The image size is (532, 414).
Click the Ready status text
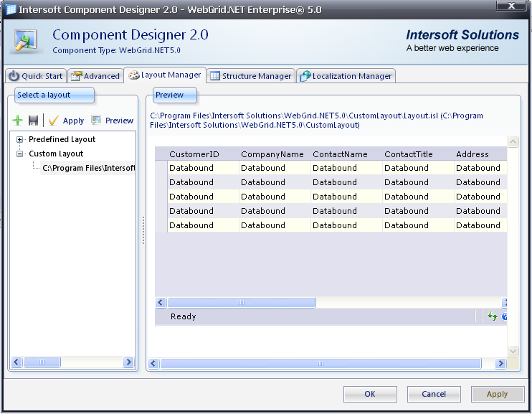pos(184,316)
